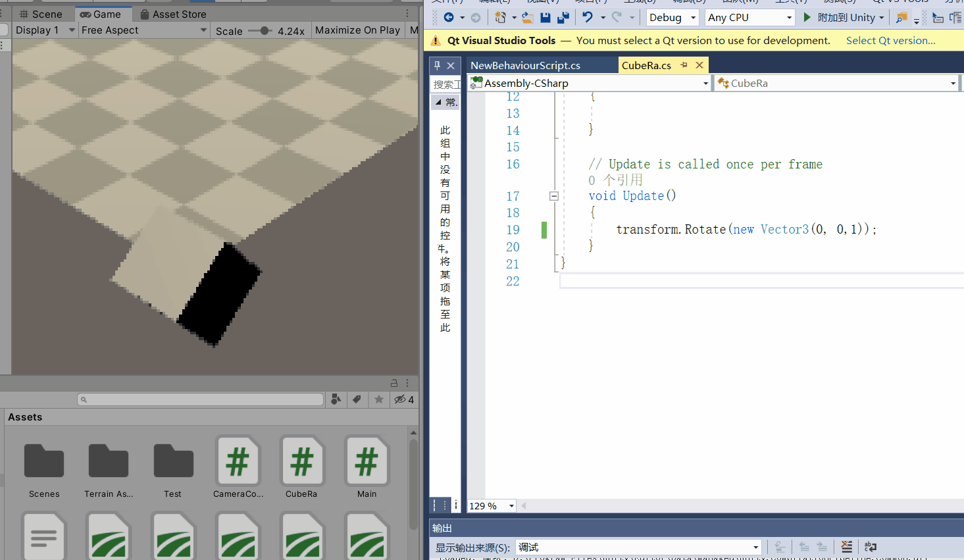This screenshot has width=964, height=560.
Task: Click the 输出 output panel title
Action: pyautogui.click(x=442, y=528)
